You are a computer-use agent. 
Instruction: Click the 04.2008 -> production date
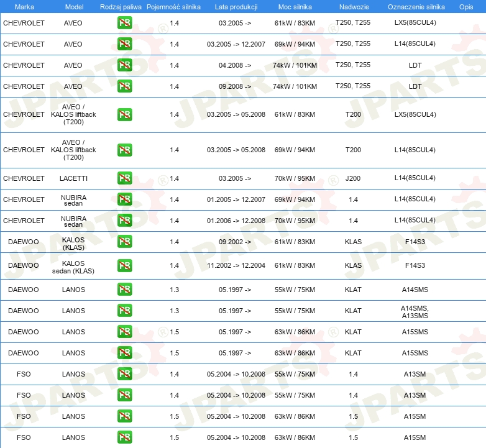click(x=235, y=65)
